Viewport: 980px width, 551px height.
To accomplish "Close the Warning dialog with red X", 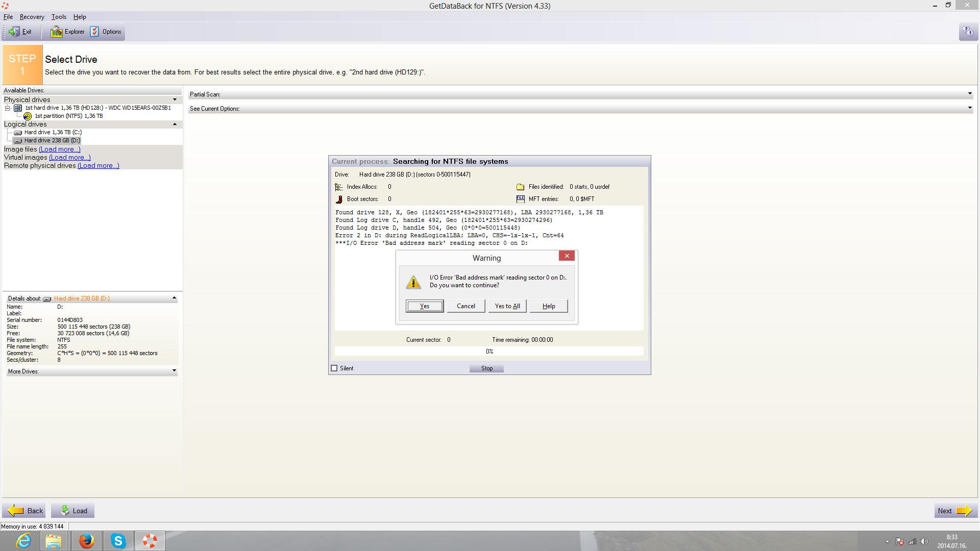I will point(567,256).
